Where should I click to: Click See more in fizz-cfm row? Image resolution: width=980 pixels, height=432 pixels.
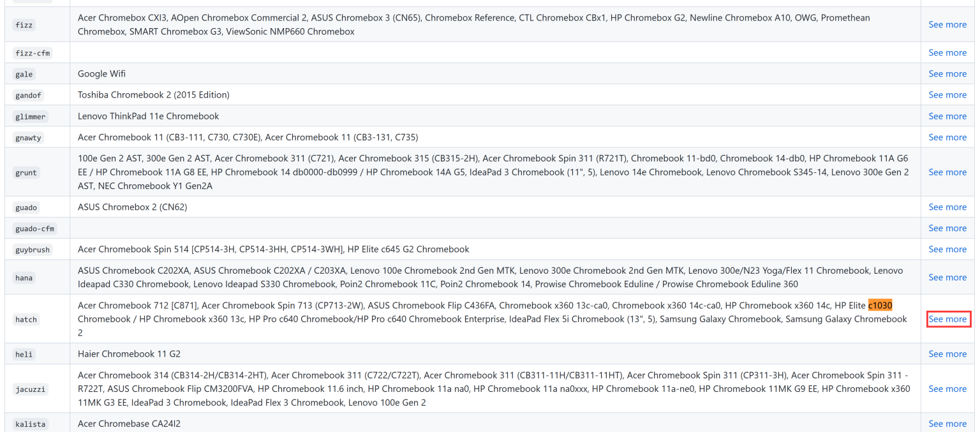[947, 52]
